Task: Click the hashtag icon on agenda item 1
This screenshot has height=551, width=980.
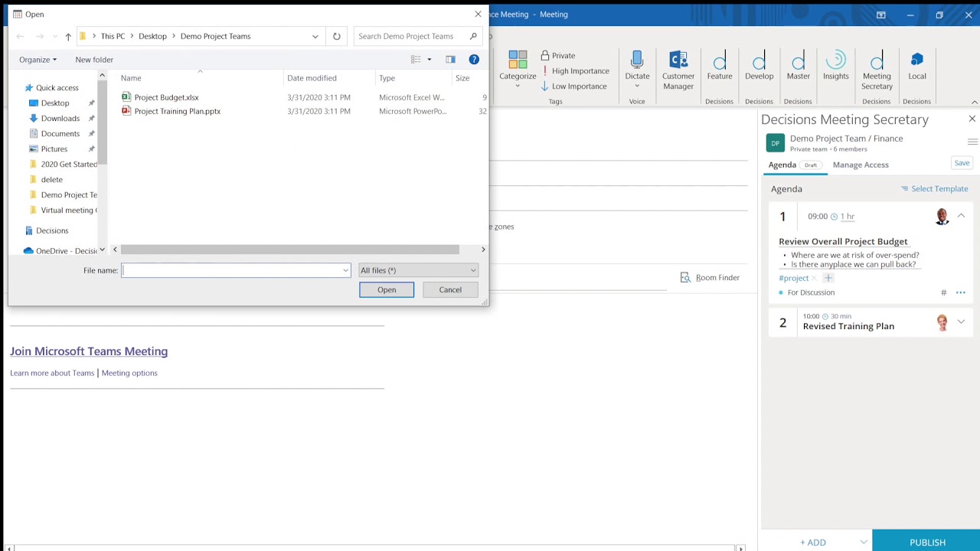Action: point(943,292)
